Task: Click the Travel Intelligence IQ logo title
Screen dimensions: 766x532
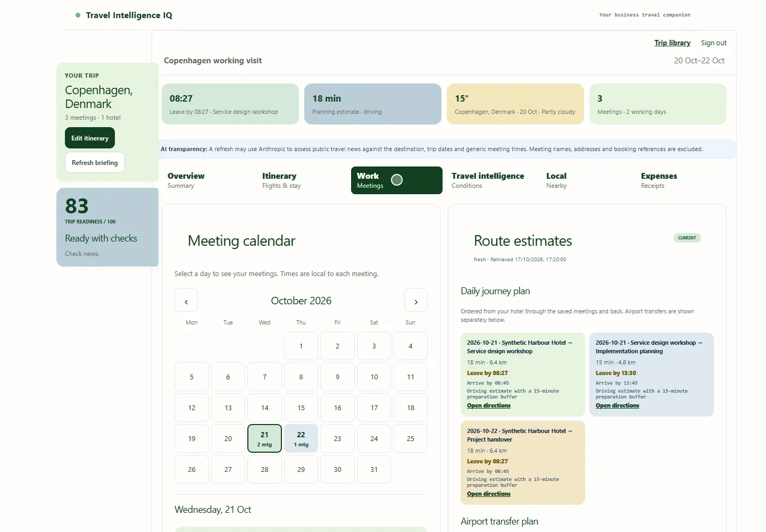Action: 129,15
